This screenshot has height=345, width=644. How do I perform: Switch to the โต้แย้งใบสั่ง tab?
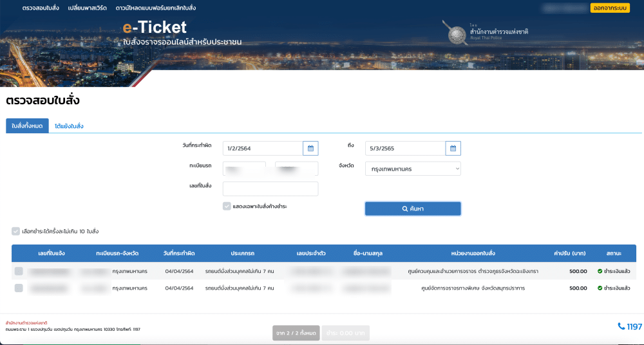point(69,126)
